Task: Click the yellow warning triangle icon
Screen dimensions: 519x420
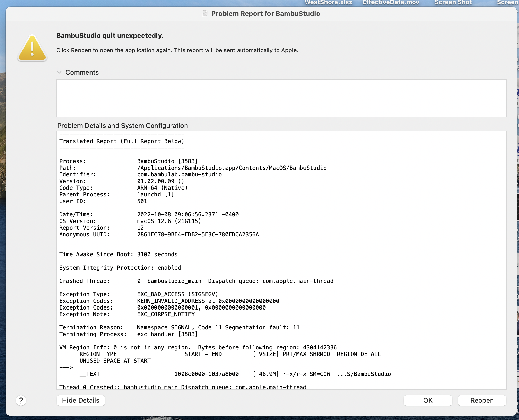Action: (32, 48)
